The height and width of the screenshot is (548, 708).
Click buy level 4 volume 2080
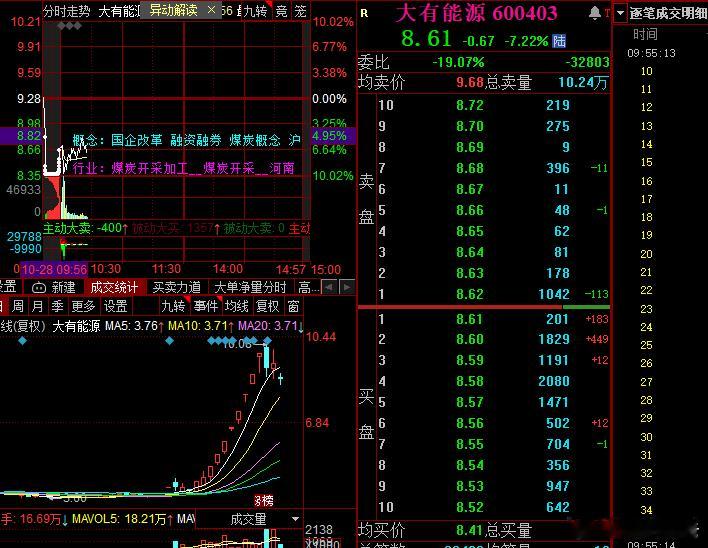coord(554,381)
